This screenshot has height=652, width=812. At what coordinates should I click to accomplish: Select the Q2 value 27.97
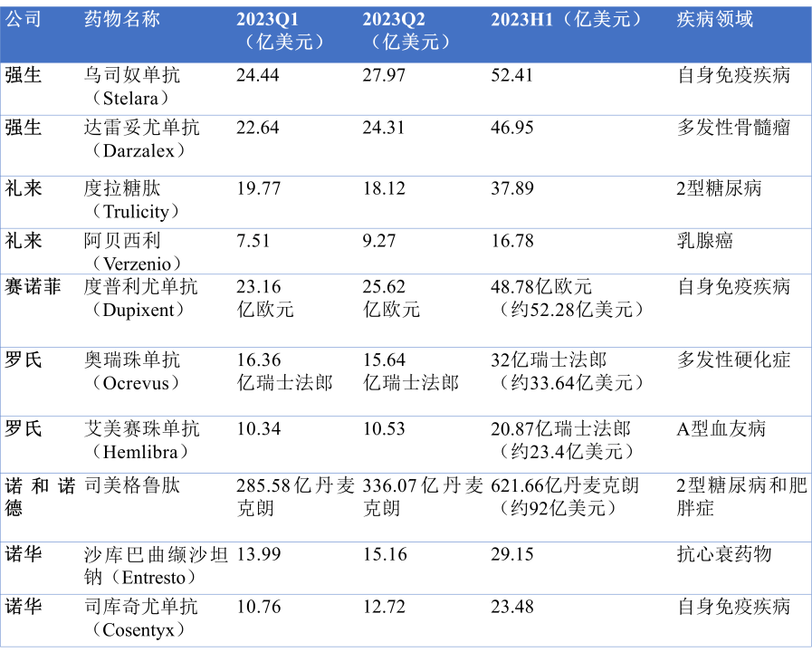tap(384, 75)
